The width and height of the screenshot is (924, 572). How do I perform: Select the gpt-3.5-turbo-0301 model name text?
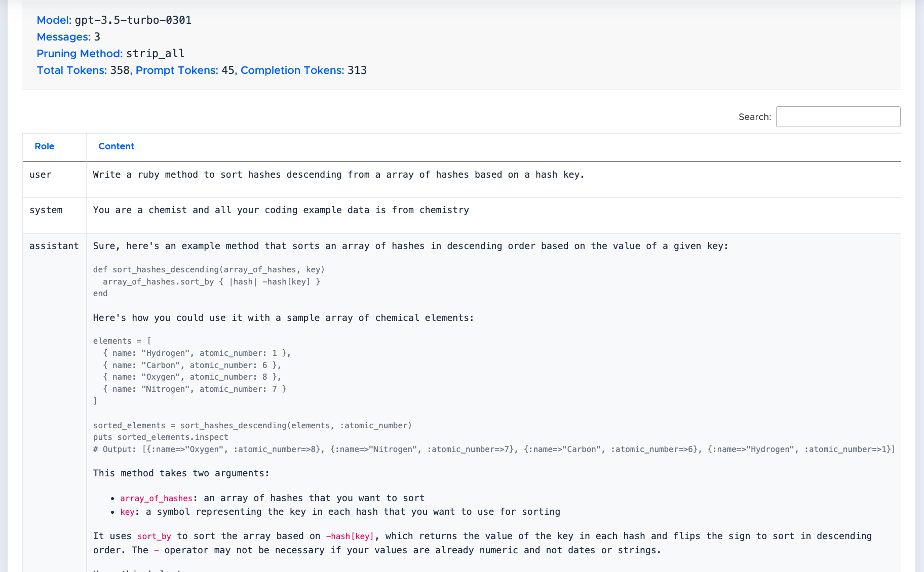(133, 20)
